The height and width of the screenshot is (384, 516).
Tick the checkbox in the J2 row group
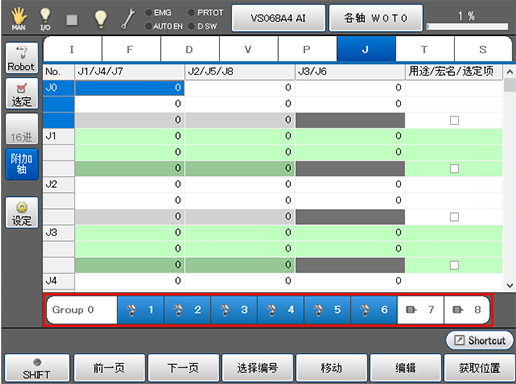(x=454, y=217)
